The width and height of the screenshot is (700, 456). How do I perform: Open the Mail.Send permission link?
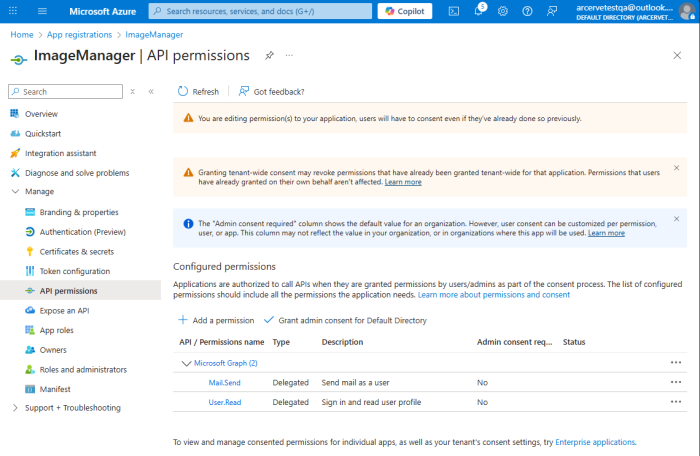point(225,382)
